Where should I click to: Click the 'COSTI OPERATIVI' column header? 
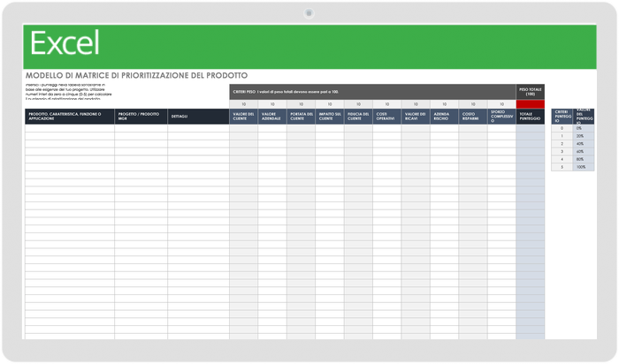pyautogui.click(x=387, y=117)
